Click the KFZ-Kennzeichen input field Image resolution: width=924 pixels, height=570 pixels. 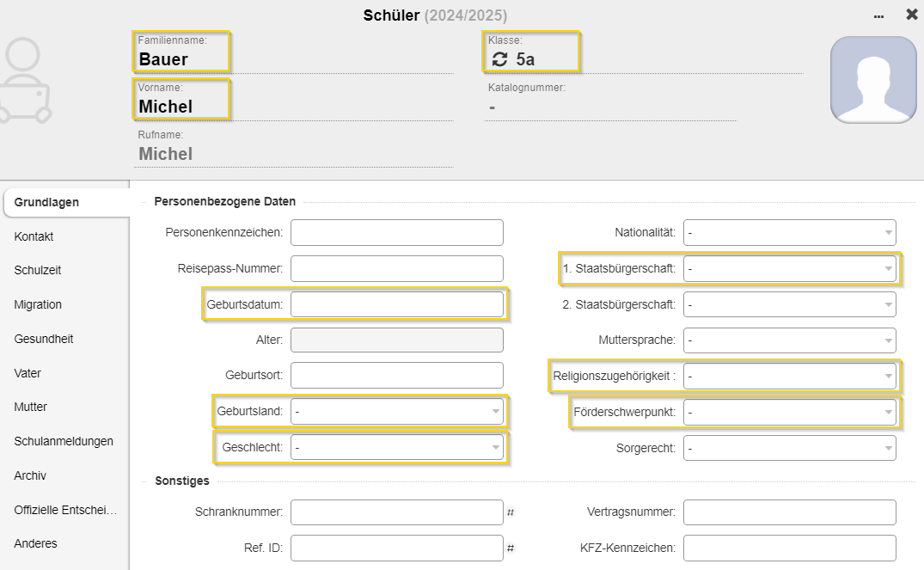789,548
